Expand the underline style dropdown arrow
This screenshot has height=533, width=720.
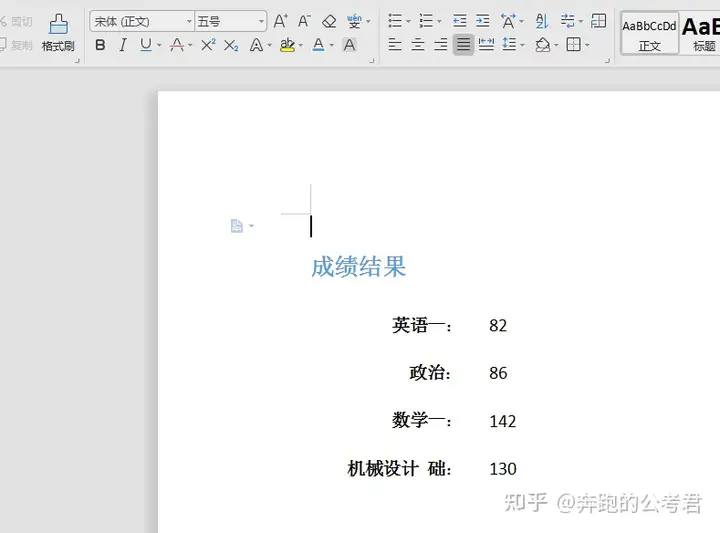coord(159,45)
